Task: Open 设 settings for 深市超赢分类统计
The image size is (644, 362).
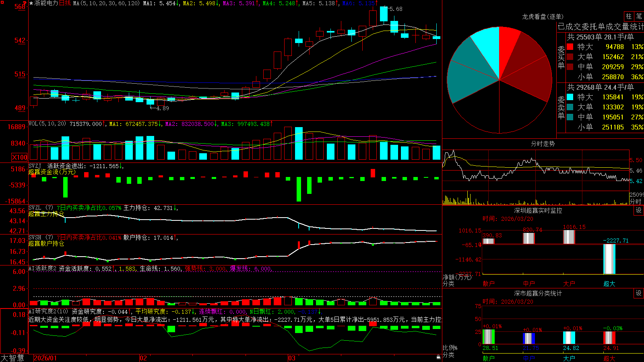Action: click(x=638, y=293)
